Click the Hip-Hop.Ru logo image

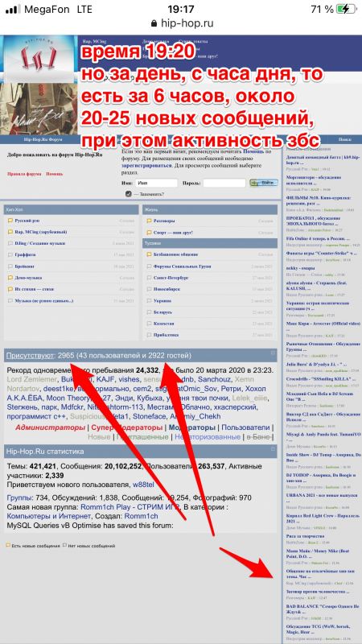(x=39, y=85)
